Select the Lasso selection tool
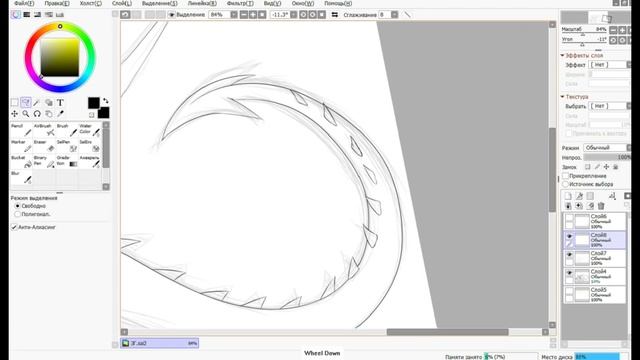 [26, 102]
